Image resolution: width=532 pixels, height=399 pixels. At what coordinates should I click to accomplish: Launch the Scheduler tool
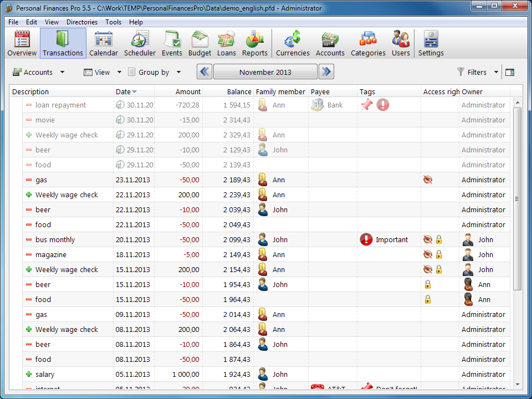tap(140, 43)
